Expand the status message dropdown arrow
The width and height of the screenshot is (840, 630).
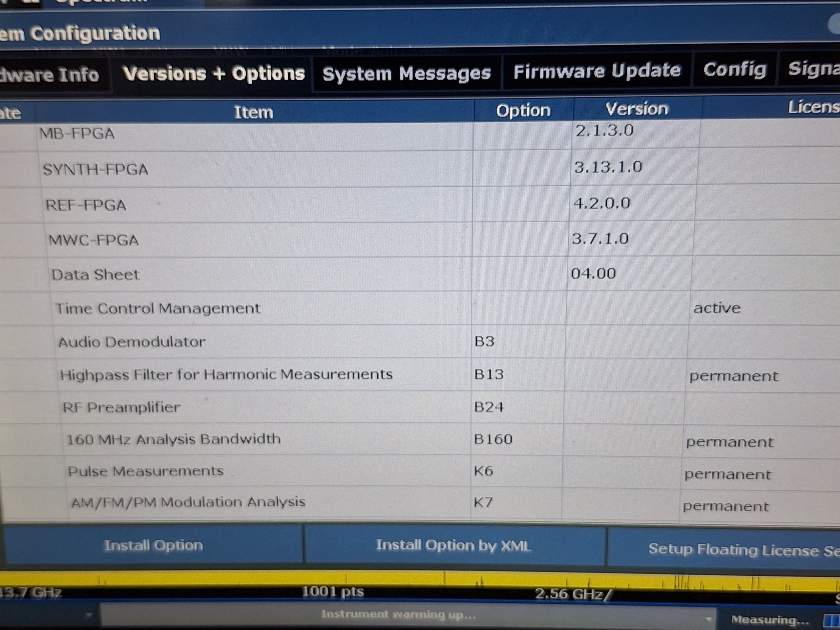click(708, 619)
